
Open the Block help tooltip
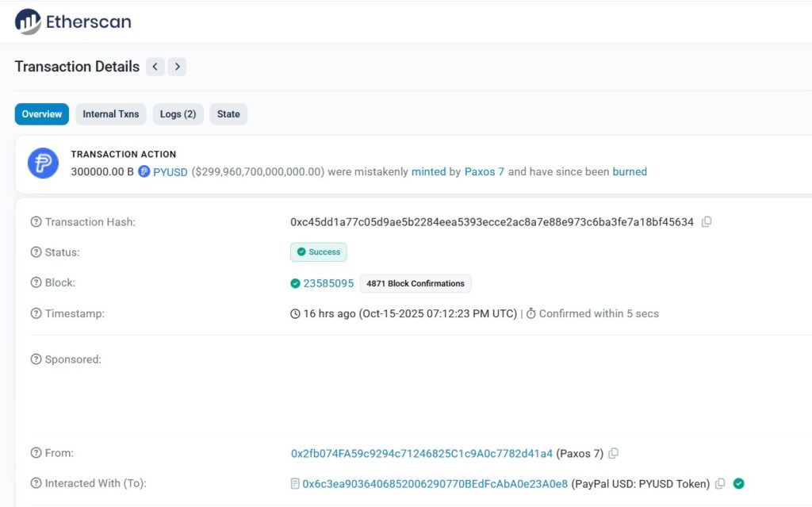36,282
